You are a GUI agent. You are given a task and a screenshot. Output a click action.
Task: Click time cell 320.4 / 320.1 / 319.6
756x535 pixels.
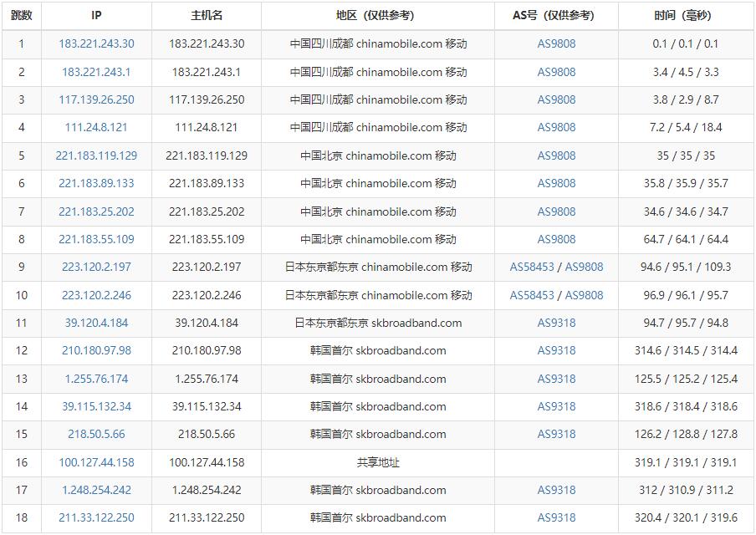(686, 517)
